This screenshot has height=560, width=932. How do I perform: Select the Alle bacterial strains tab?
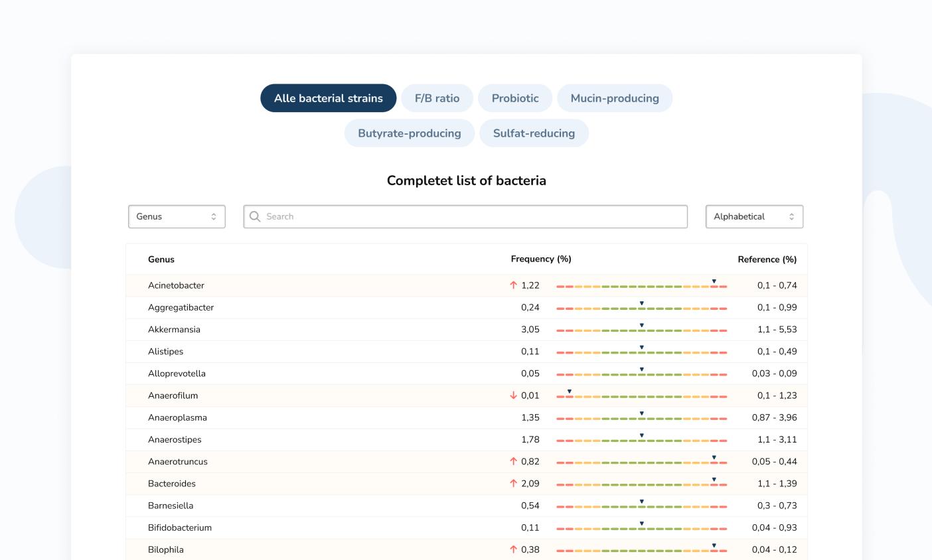tap(328, 98)
